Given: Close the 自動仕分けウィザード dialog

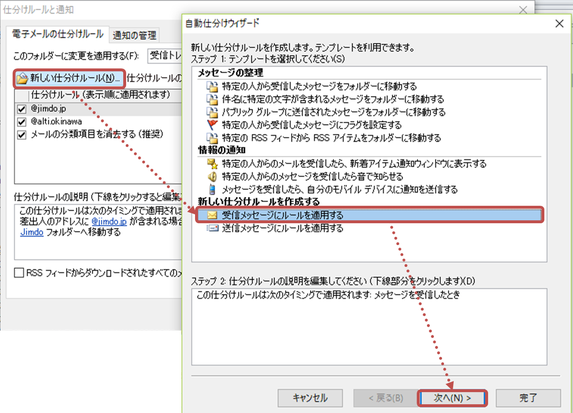Looking at the screenshot, I should click(559, 24).
